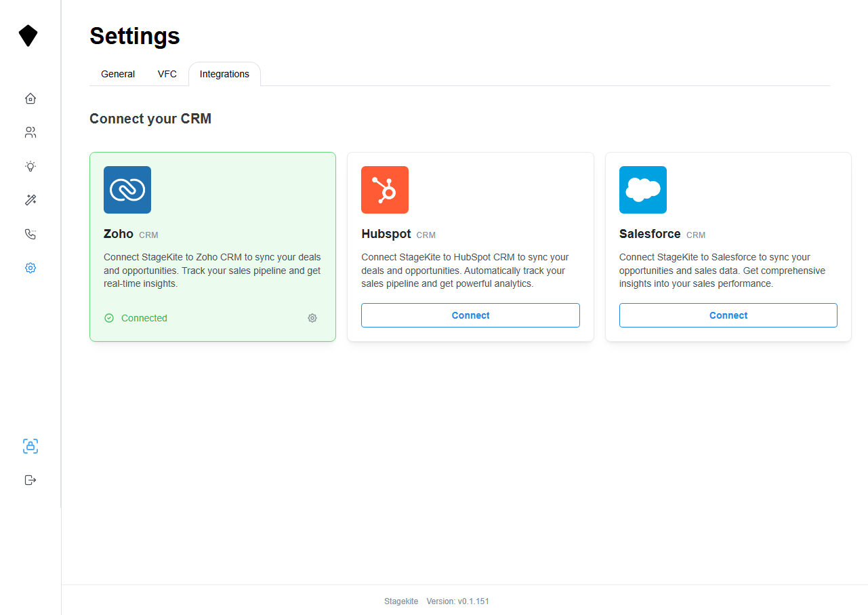Connect the HubSpot CRM

(470, 315)
